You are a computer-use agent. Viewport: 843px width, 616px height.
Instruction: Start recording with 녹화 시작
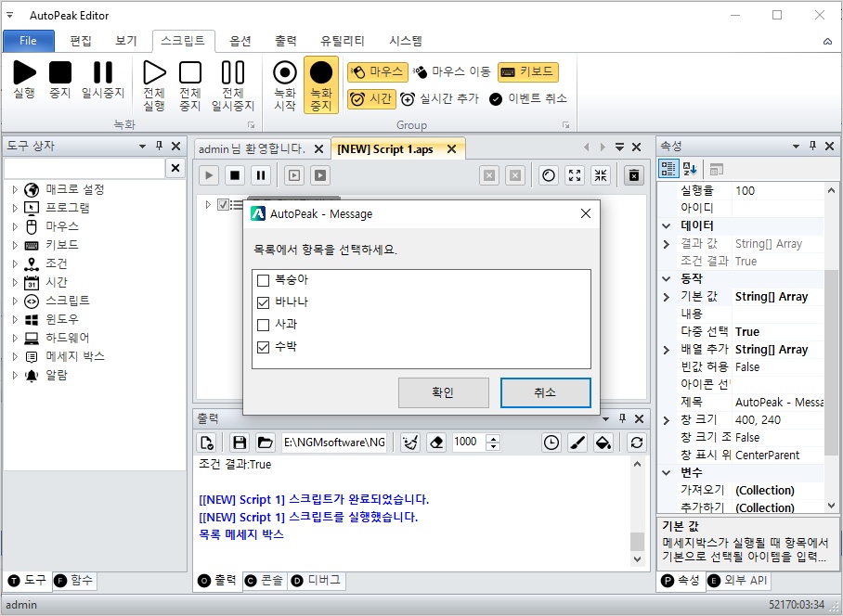click(285, 84)
